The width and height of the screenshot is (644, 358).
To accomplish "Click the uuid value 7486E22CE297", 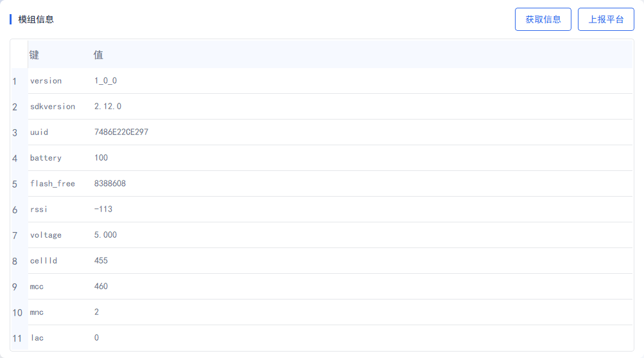I will 121,132.
